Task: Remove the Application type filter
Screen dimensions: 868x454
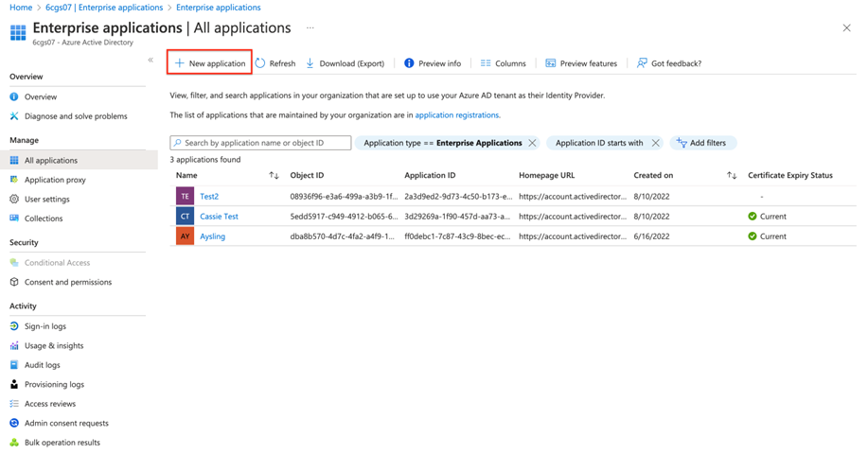Action: 532,143
